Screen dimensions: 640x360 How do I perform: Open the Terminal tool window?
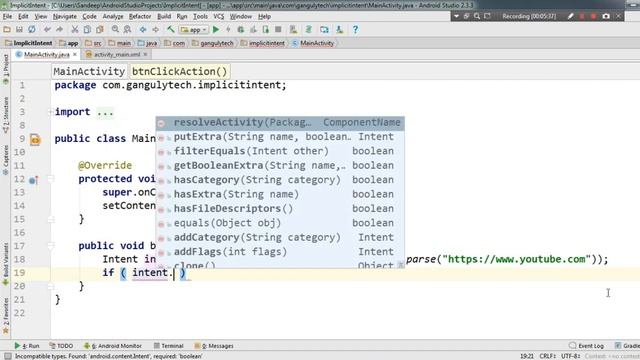click(169, 346)
